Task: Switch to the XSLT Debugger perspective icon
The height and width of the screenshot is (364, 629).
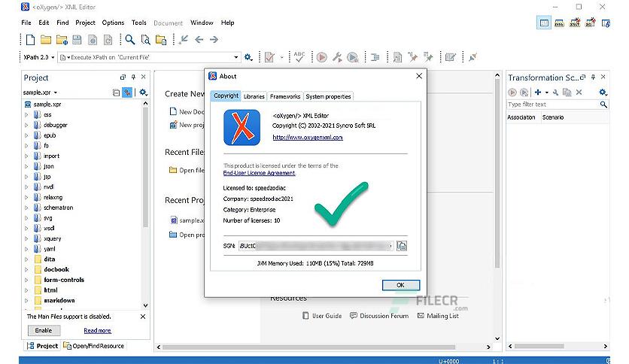Action: [575, 23]
